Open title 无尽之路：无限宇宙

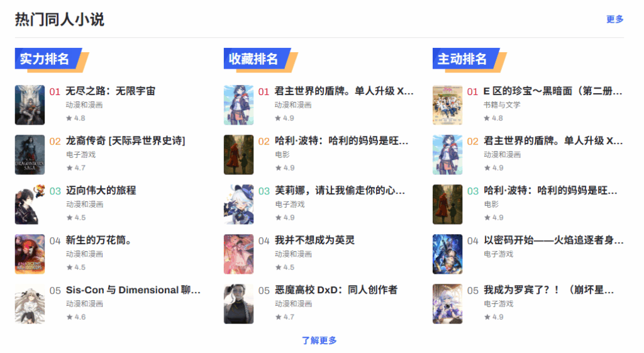point(111,91)
